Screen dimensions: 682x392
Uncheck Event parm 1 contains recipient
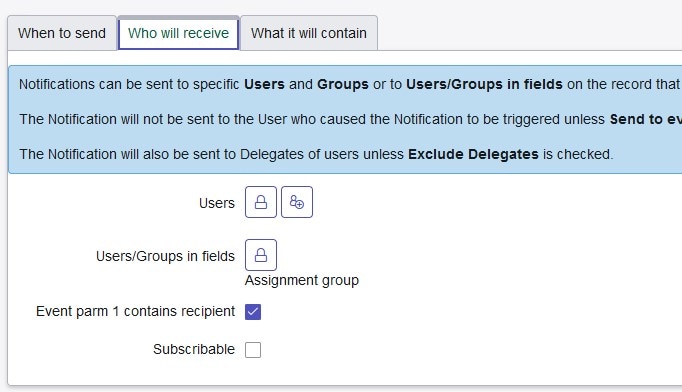tap(253, 312)
